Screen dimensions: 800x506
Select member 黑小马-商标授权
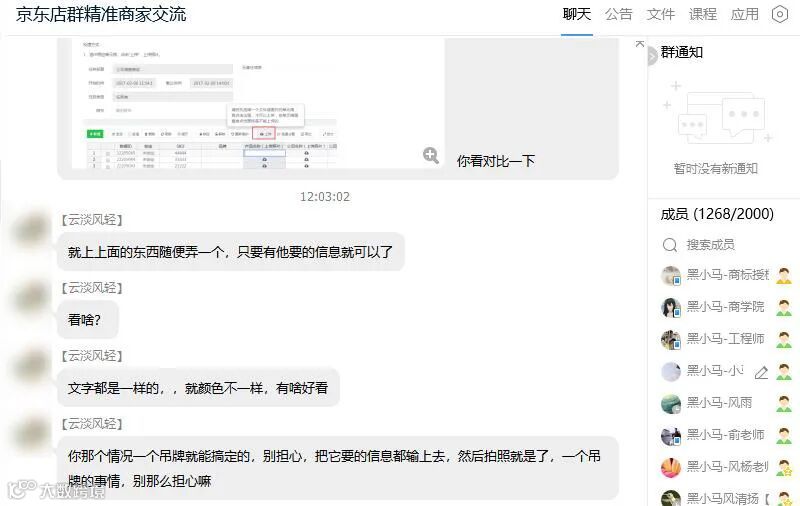click(727, 275)
